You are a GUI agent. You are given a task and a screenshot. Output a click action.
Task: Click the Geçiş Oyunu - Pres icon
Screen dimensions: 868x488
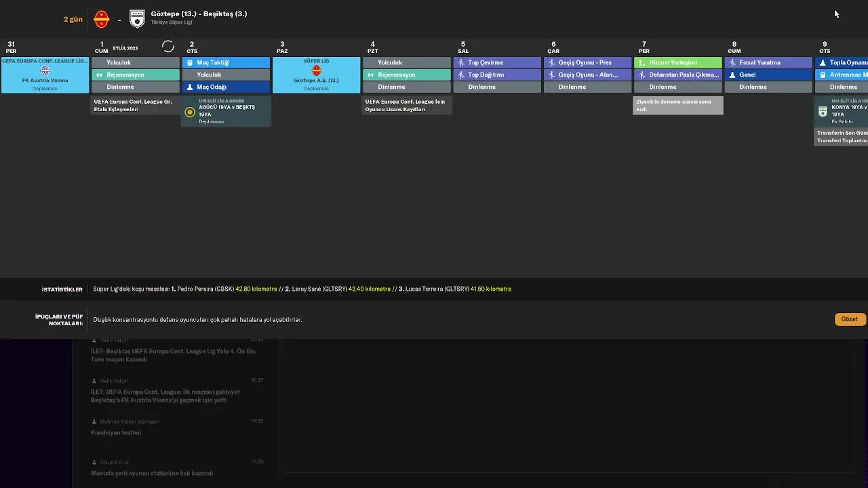click(x=551, y=62)
